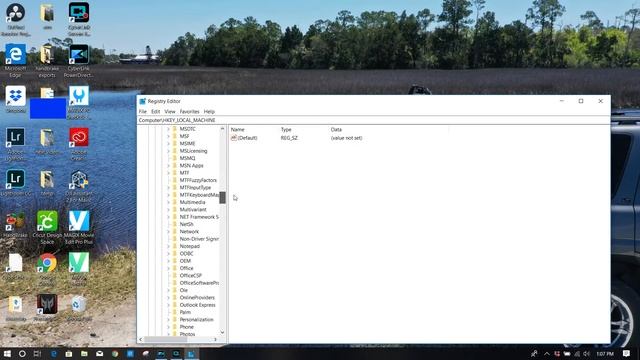
Task: Launch CyberLink PowerDirector shortcut
Action: coord(79,54)
